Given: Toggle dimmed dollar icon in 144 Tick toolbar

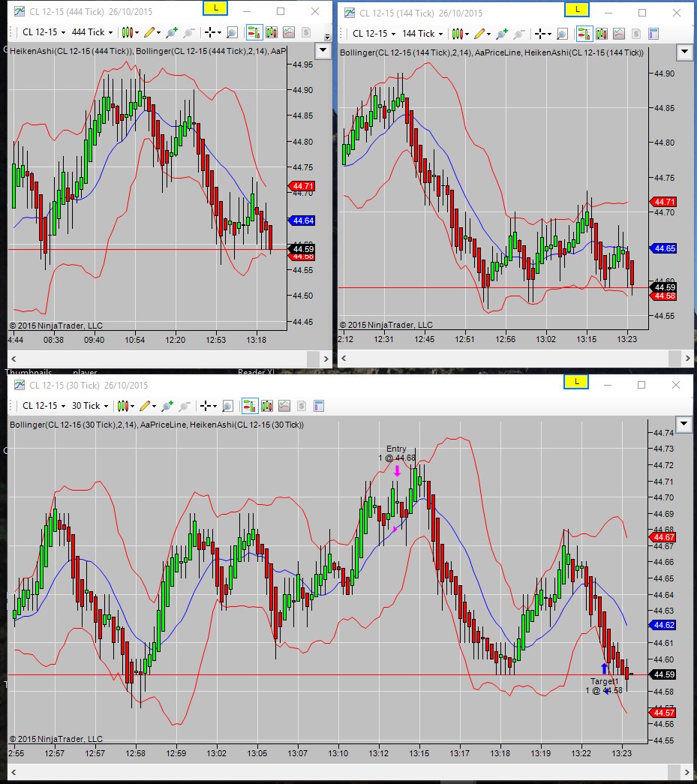Looking at the screenshot, I should point(636,34).
